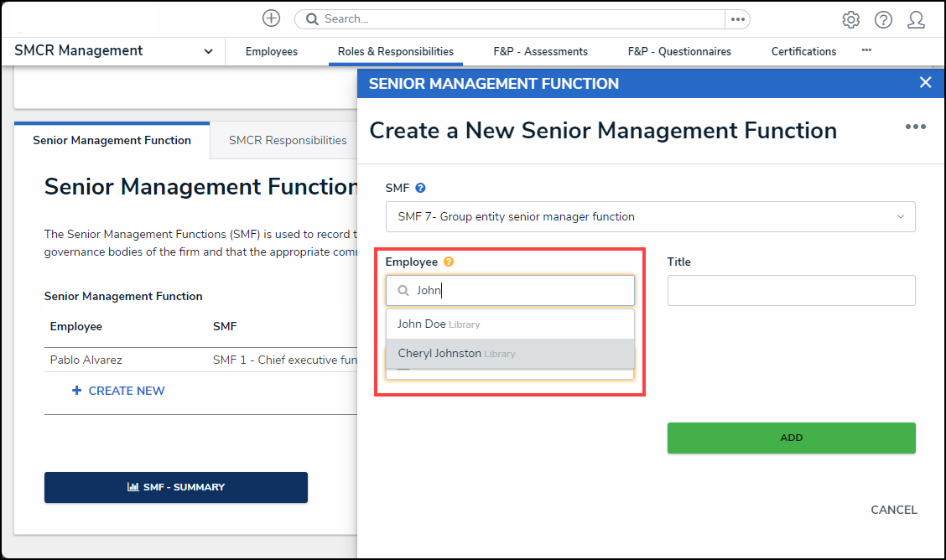
Task: Click the SMF blue help icon
Action: click(x=421, y=189)
